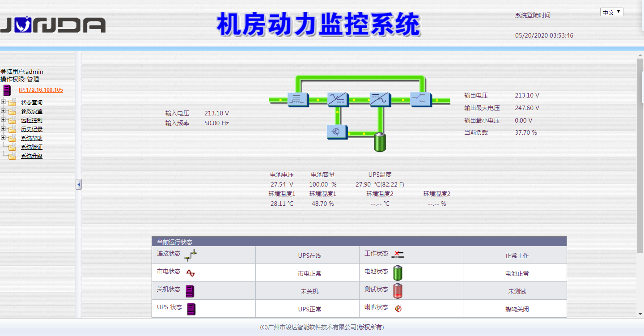This screenshot has height=336, width=644.
Task: Open the 中文 language dropdown
Action: 611,12
